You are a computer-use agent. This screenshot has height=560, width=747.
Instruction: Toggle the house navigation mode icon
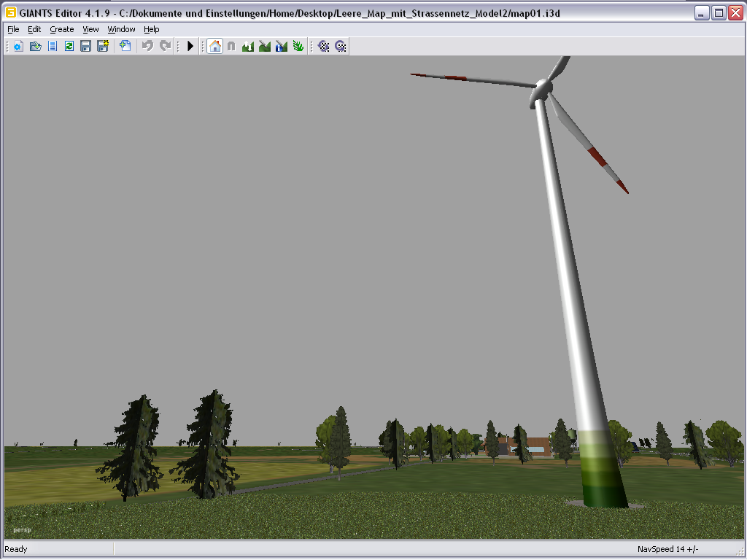(215, 46)
